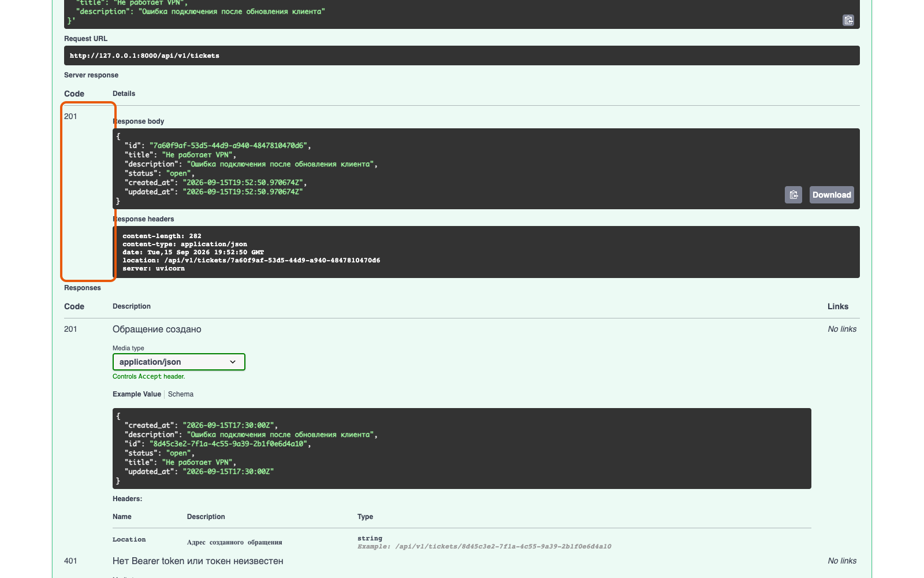The height and width of the screenshot is (578, 924).
Task: Click the "server: uvicorn" header line
Action: (154, 268)
